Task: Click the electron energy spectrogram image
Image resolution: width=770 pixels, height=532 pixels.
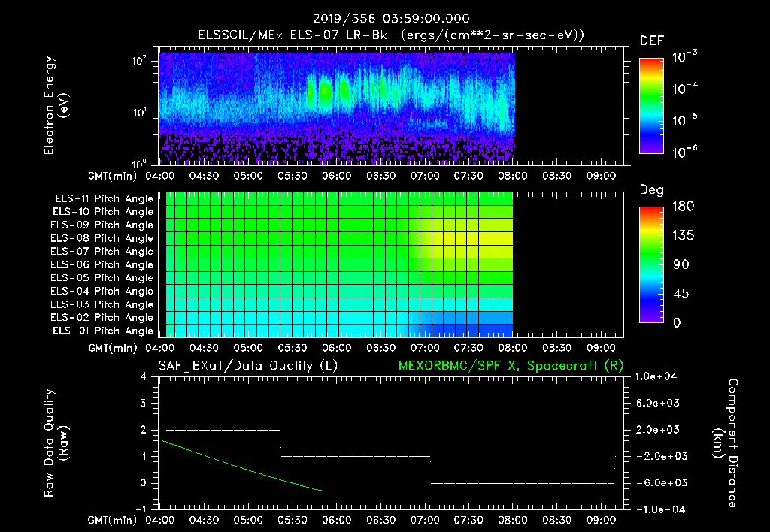Action: 336,107
